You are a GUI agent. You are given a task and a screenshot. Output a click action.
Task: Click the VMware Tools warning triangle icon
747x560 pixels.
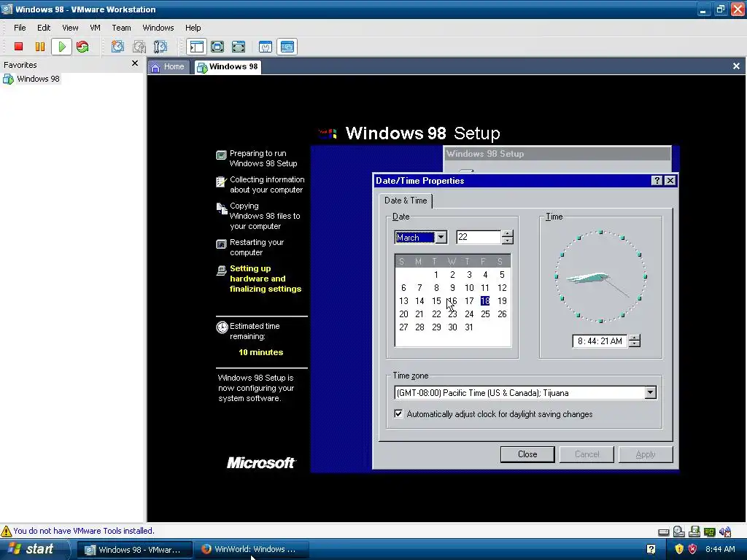(x=6, y=531)
